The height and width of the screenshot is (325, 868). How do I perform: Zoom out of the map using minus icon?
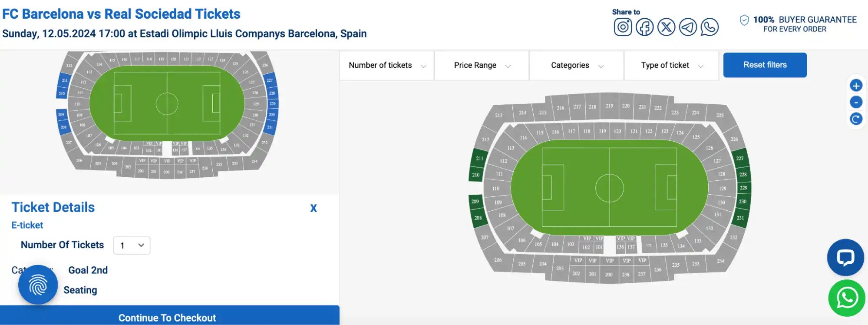[x=855, y=102]
